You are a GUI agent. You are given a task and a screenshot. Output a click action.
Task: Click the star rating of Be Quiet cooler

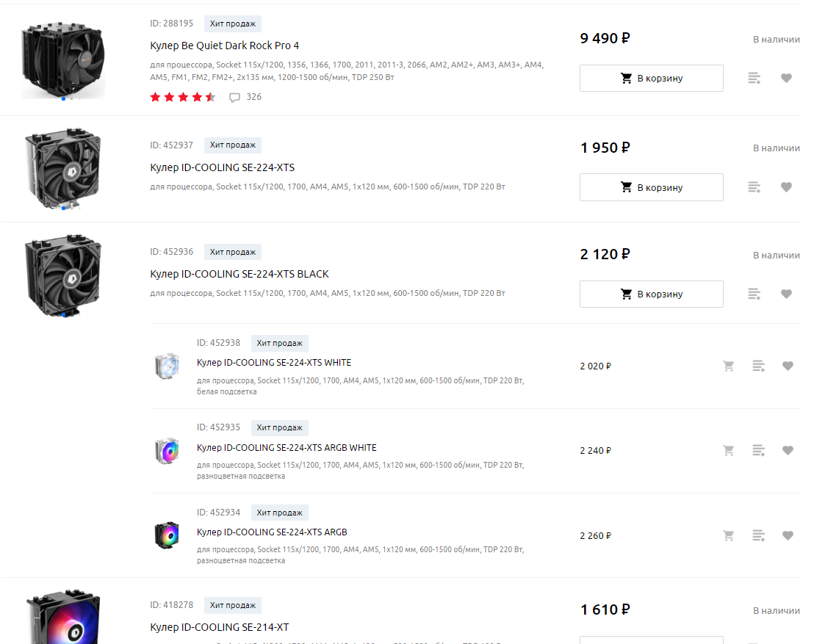pos(183,97)
